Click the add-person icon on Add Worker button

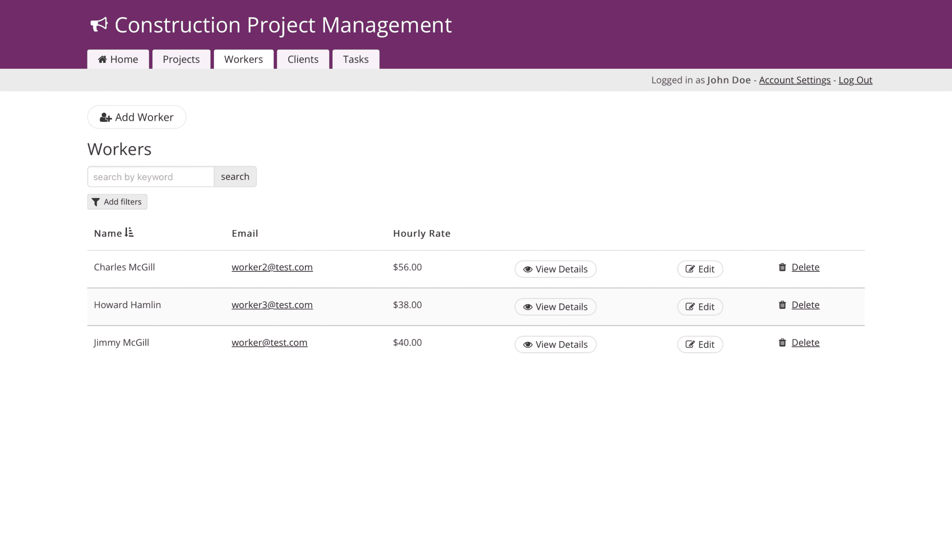[105, 117]
